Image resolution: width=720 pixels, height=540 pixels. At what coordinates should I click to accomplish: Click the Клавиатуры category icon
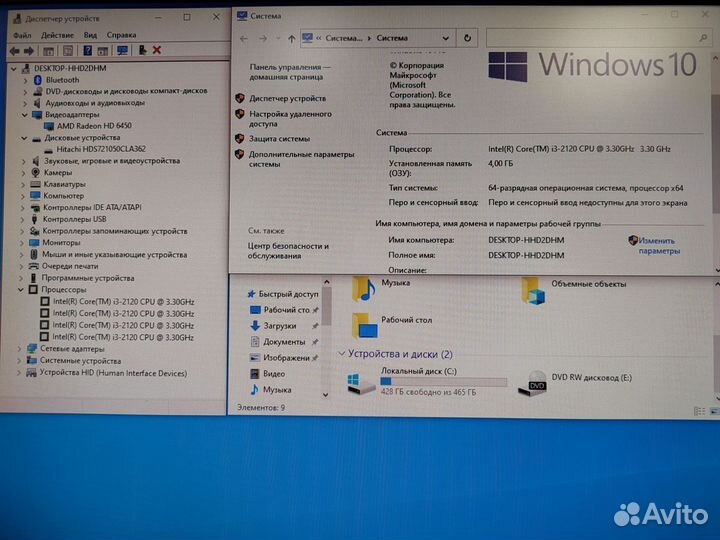pyautogui.click(x=35, y=184)
